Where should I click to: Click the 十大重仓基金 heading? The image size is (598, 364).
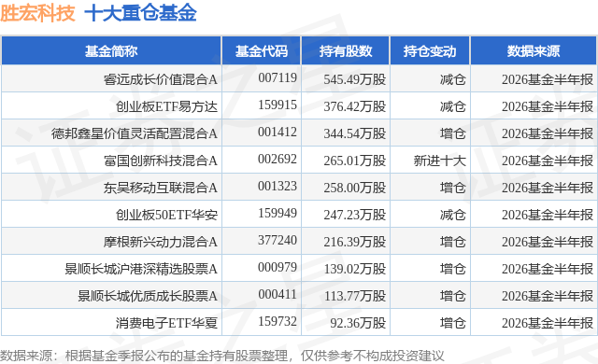(140, 13)
